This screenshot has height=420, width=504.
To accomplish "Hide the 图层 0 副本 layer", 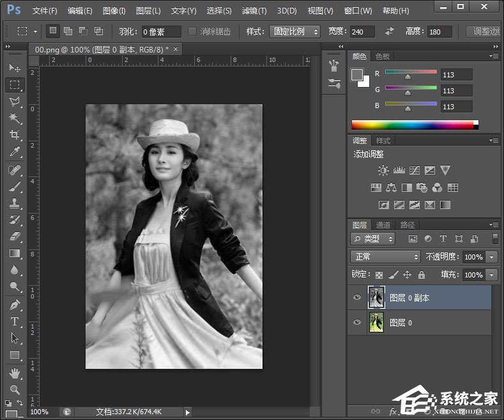I will [x=357, y=297].
